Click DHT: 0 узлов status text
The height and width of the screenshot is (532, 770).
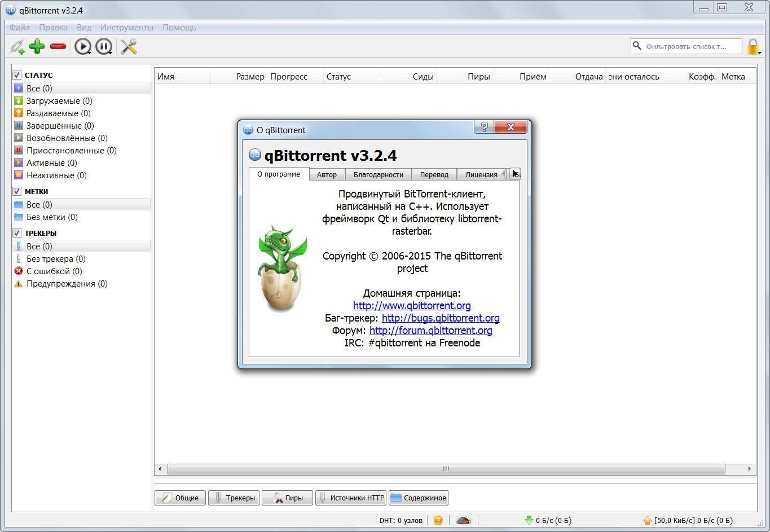point(401,520)
